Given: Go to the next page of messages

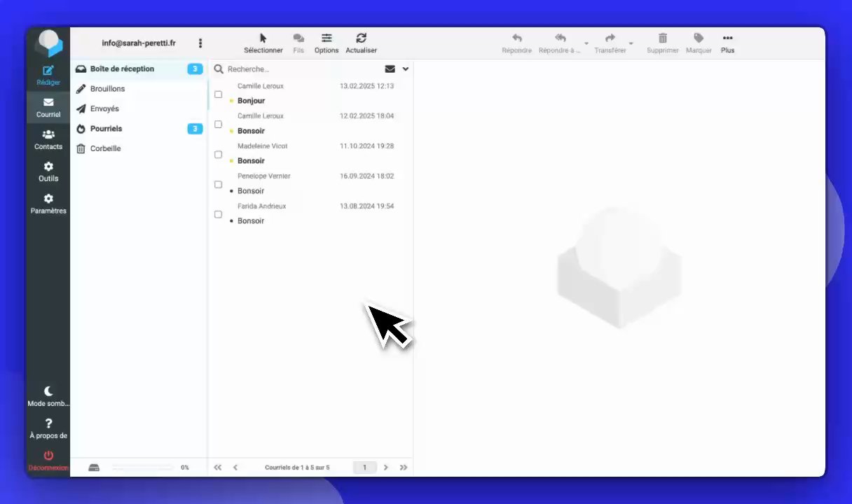Looking at the screenshot, I should pyautogui.click(x=386, y=468).
